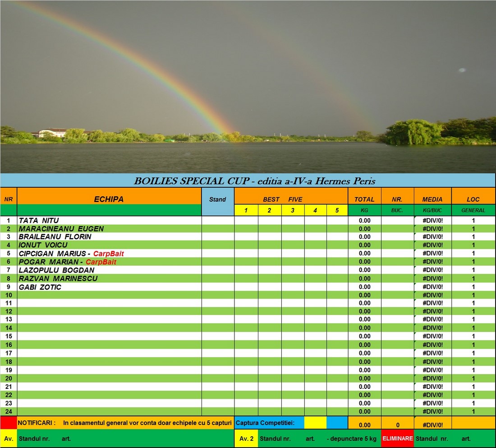Click the BOILIES SPECIAL CUP title bar
This screenshot has height=448, width=496.
tap(248, 181)
